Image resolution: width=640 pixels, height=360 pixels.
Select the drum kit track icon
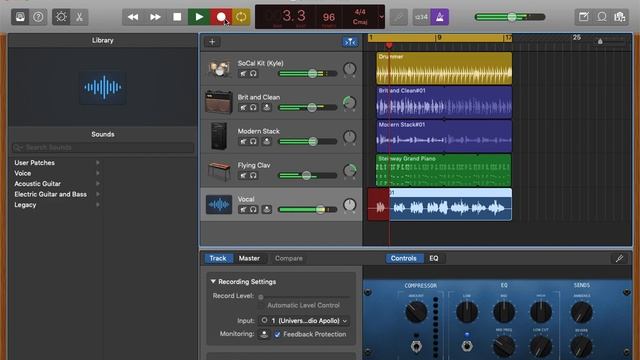coord(219,69)
